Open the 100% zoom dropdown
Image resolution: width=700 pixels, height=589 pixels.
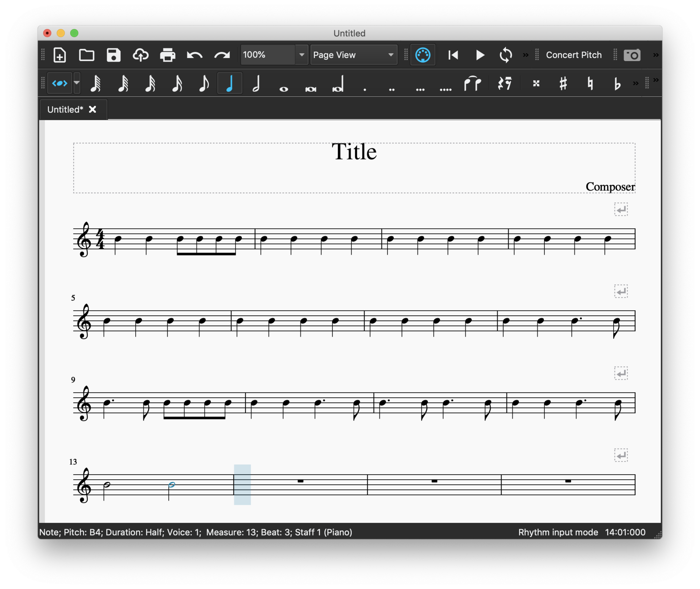click(302, 55)
